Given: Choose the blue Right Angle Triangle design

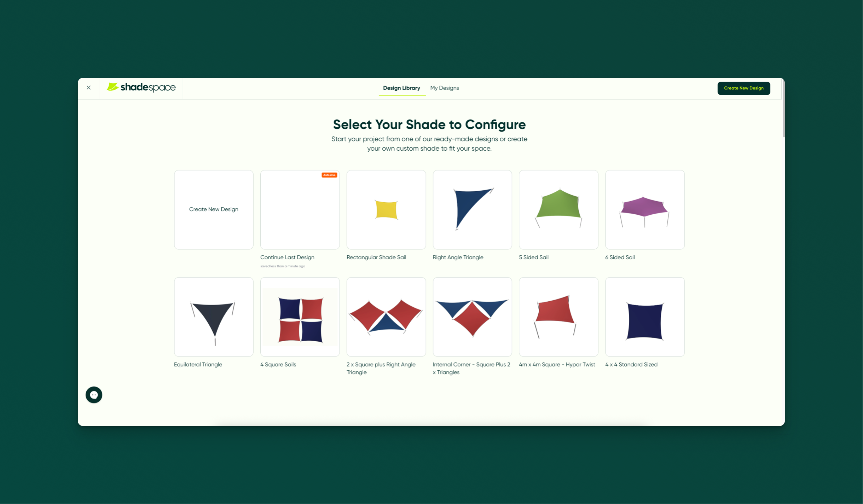Looking at the screenshot, I should [x=472, y=210].
